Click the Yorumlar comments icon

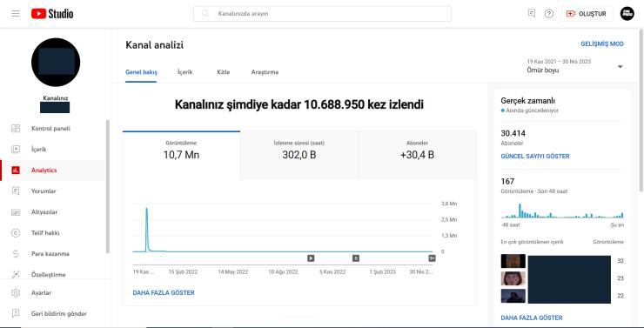(x=16, y=191)
